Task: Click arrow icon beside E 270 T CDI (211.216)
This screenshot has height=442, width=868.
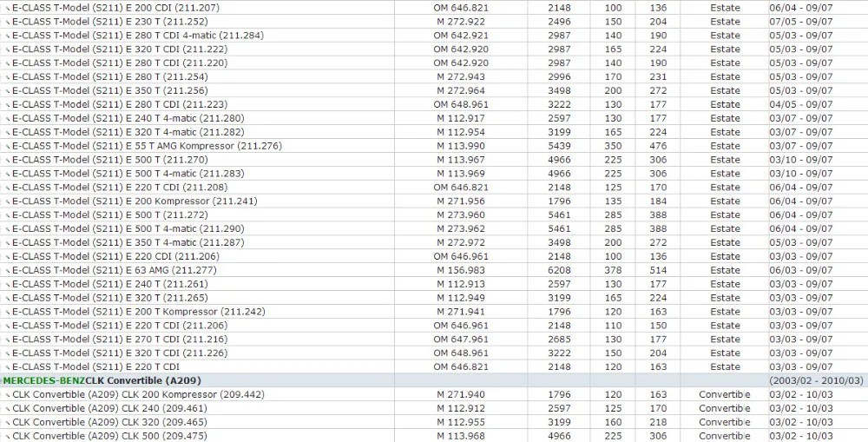Action: click(x=8, y=340)
